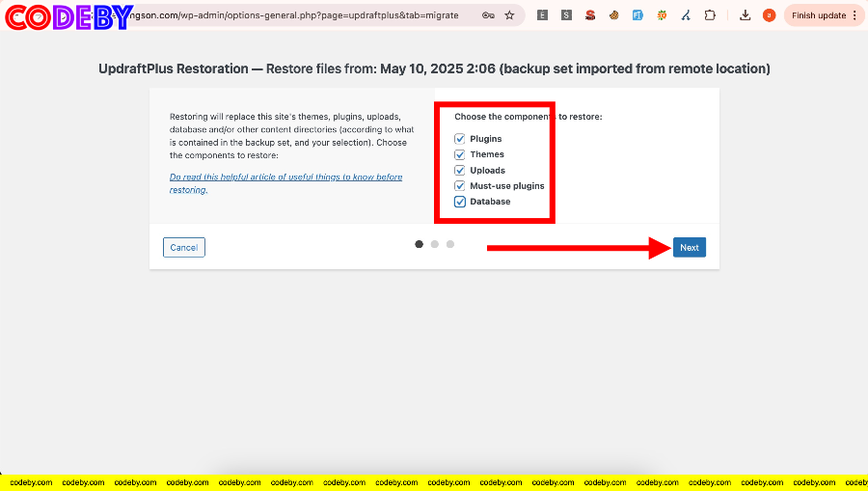Open the Extensions puzzle piece menu
868x491 pixels.
(710, 15)
